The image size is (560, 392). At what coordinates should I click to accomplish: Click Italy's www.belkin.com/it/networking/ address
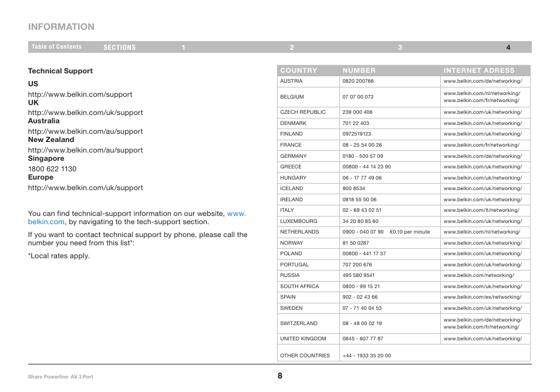pyautogui.click(x=481, y=210)
